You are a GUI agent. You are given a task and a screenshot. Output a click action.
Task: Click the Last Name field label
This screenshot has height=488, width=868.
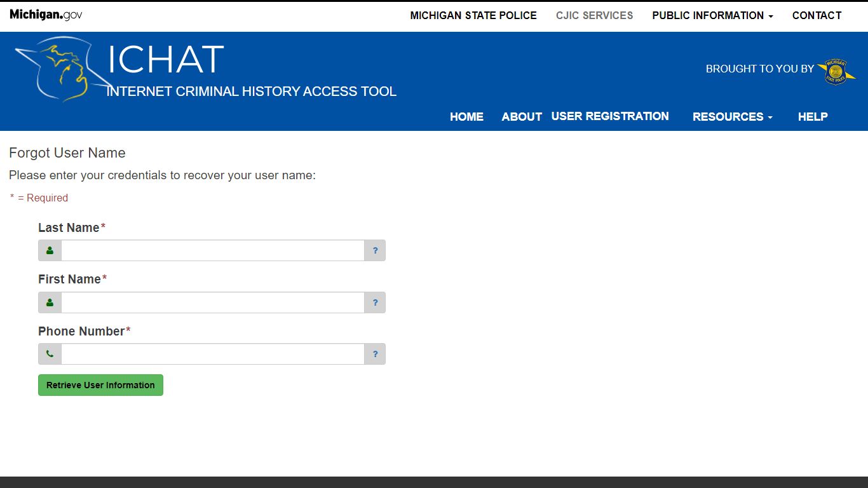click(72, 227)
